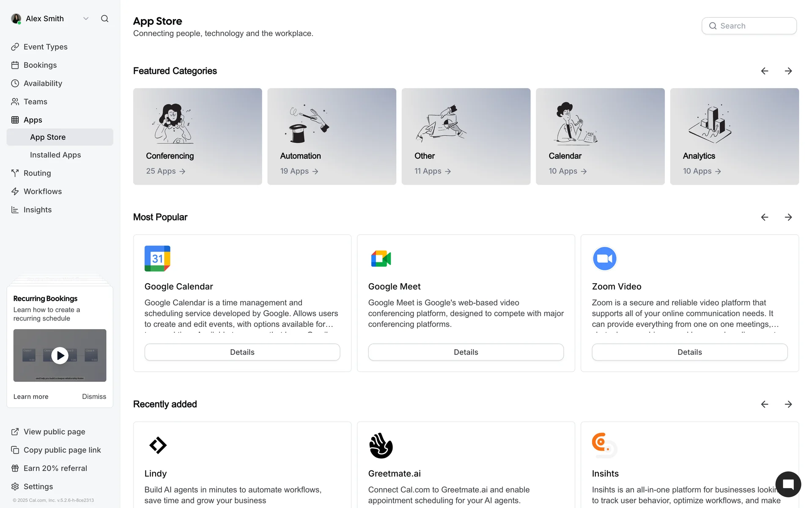Dismiss the Recurring Bookings tip
812x508 pixels.
(94, 397)
